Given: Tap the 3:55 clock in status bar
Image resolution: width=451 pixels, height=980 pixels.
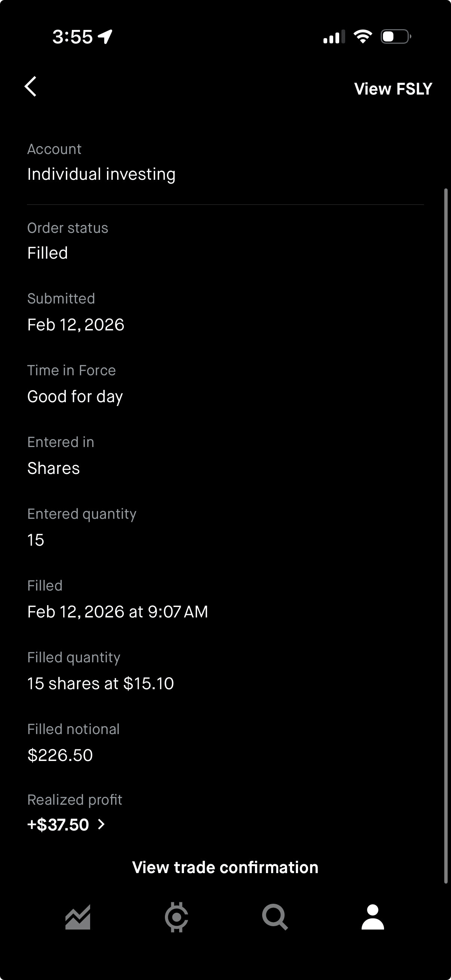Looking at the screenshot, I should tap(72, 37).
